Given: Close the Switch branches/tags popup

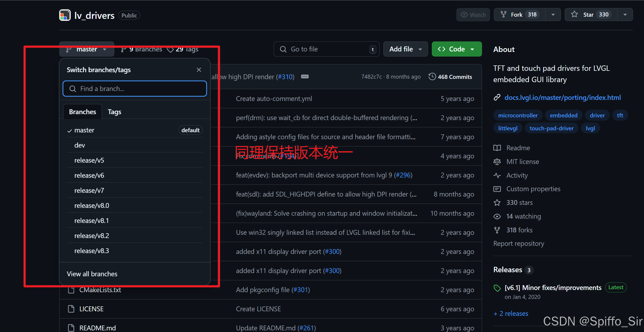Looking at the screenshot, I should [199, 70].
